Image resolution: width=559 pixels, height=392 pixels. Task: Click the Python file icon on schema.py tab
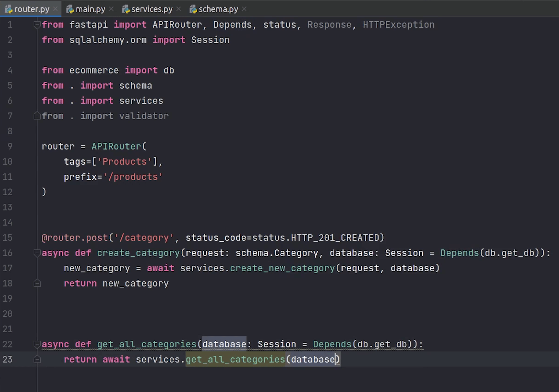coord(193,9)
